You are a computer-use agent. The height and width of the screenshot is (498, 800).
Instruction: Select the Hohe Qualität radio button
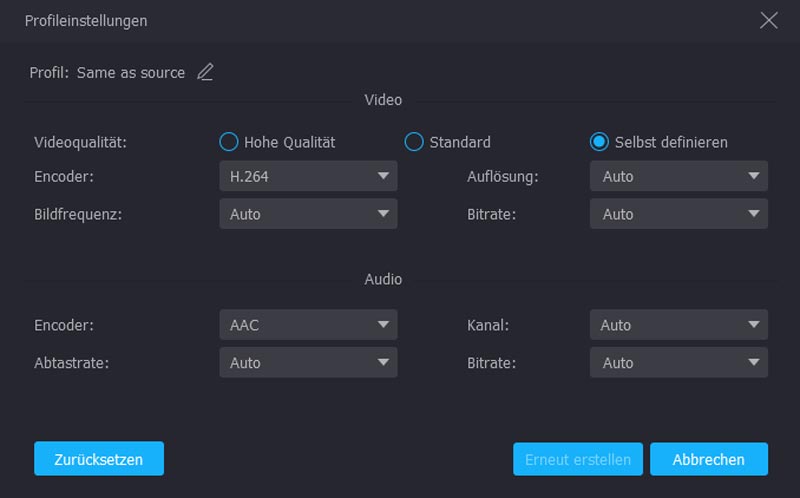[x=229, y=142]
